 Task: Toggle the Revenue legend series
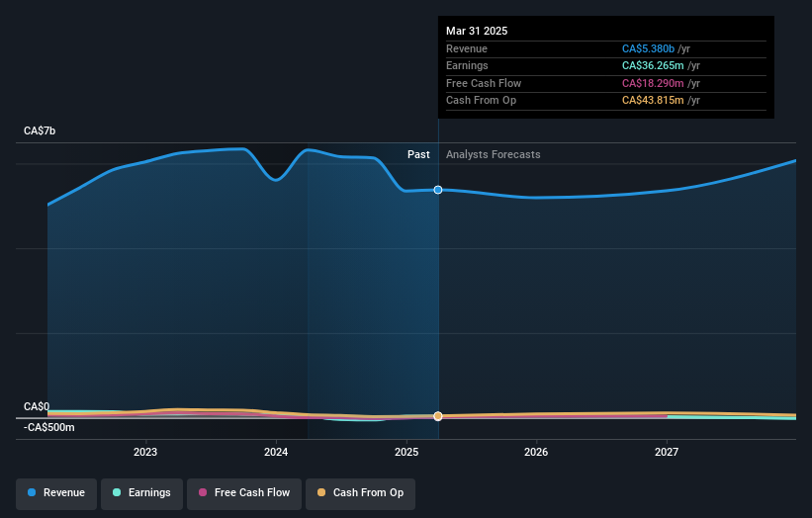(56, 493)
